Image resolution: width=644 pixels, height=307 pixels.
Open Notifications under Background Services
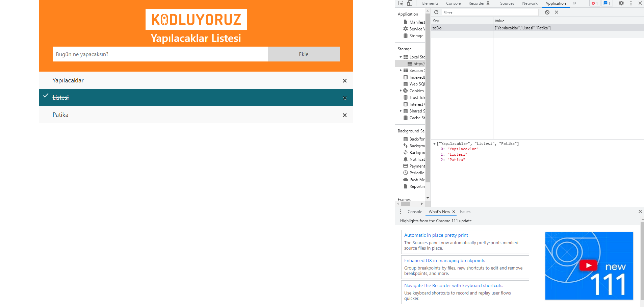[417, 159]
